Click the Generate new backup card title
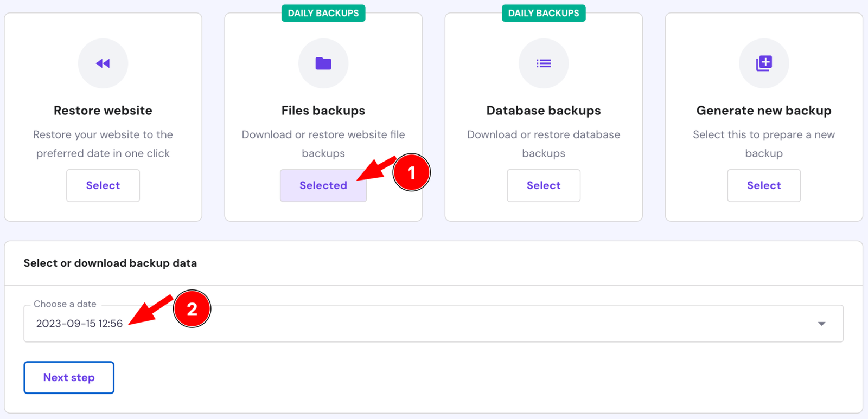868x419 pixels. pyautogui.click(x=764, y=111)
